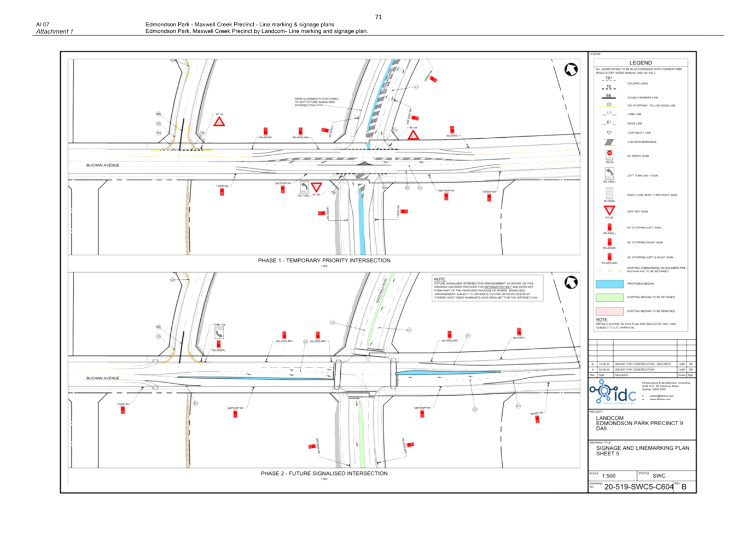Image resolution: width=756 pixels, height=534 pixels.
Task: Click the left-turn sign on the Phase 1 plan
Action: point(304,187)
